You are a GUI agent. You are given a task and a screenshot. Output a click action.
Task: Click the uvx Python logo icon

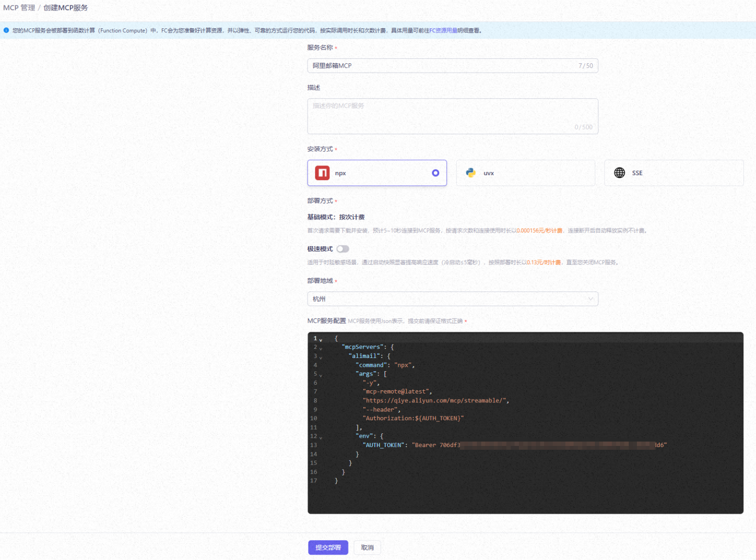pos(471,172)
